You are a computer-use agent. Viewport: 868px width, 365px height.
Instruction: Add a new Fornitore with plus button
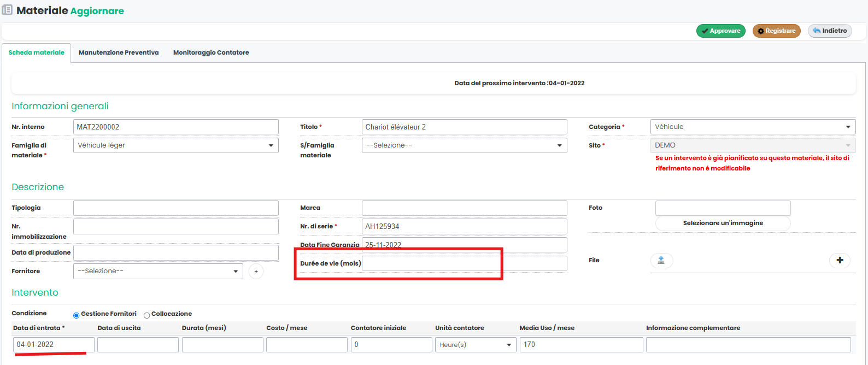click(x=256, y=271)
